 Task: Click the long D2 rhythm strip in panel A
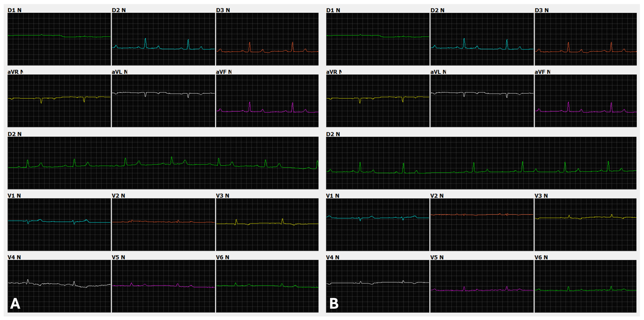[163, 163]
